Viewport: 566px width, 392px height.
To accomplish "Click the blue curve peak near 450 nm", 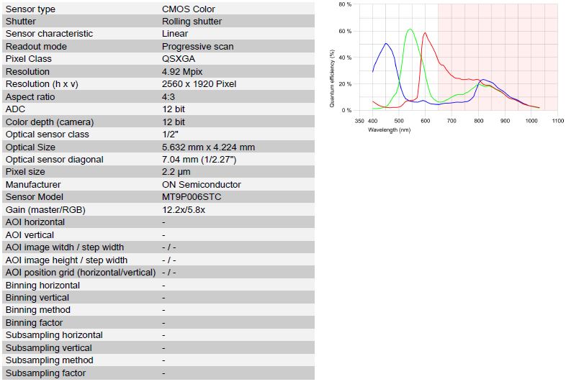I will [386, 44].
